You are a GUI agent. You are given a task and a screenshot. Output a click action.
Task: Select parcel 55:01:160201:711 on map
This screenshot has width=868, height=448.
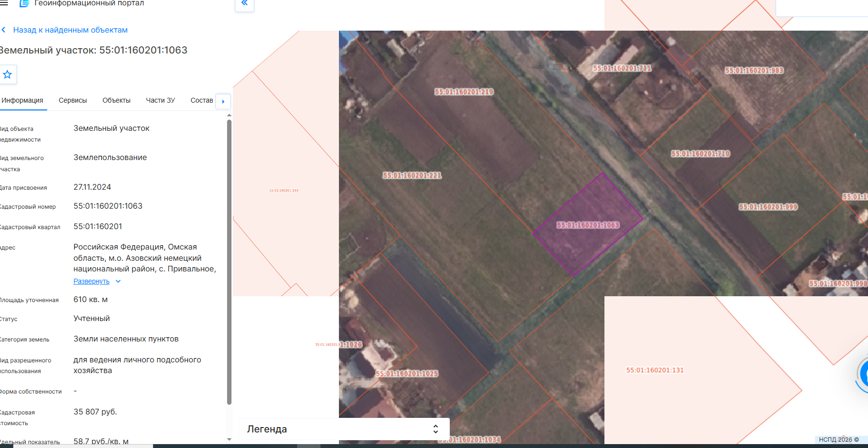622,68
